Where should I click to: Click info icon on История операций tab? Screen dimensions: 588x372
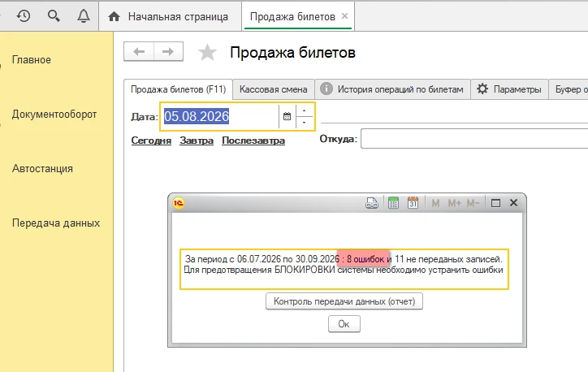coord(326,89)
